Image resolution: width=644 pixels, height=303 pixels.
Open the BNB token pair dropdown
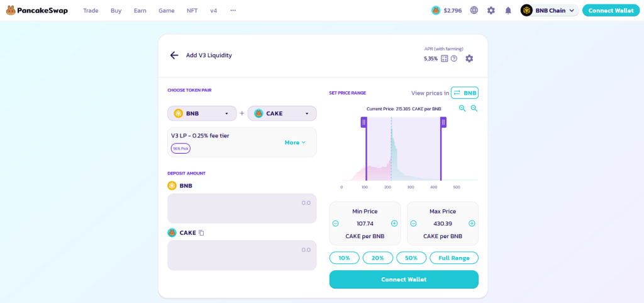(202, 113)
